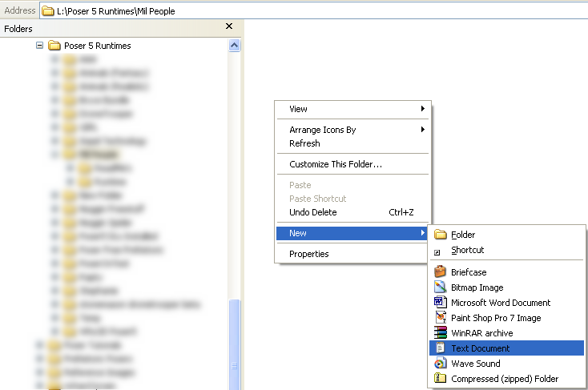Viewport: 588px width, 390px height.
Task: Close the Folders pane
Action: [x=229, y=26]
